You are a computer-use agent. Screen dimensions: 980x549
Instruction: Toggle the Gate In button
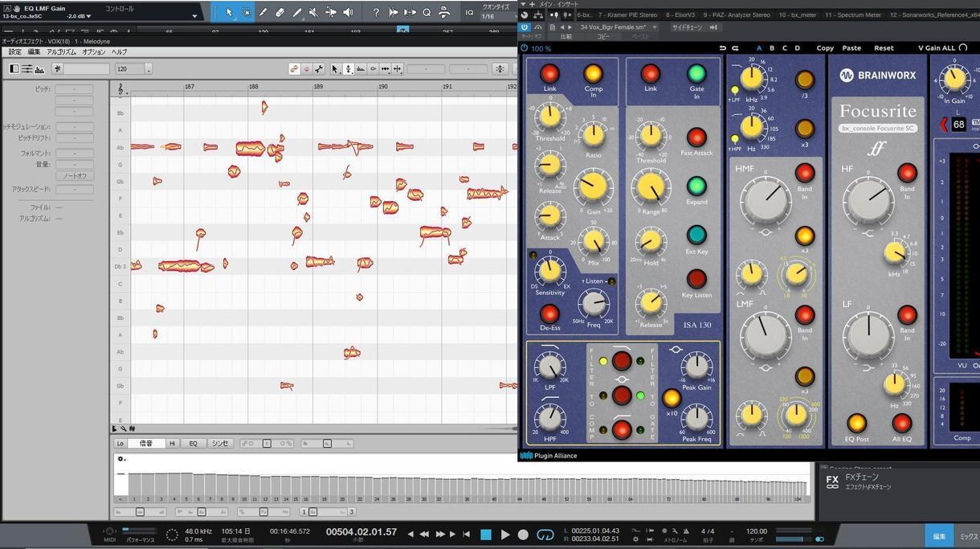coord(696,75)
